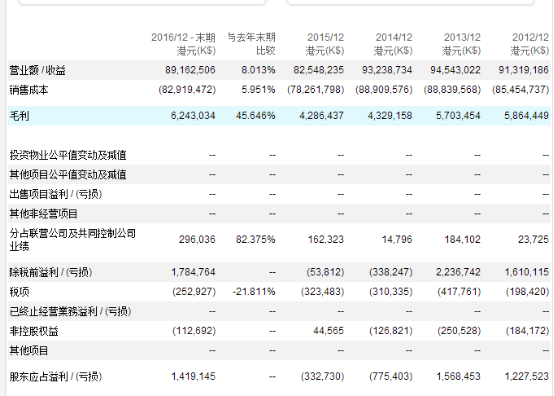
Task: Select the 其他项目 row label
Action: [x=29, y=350]
